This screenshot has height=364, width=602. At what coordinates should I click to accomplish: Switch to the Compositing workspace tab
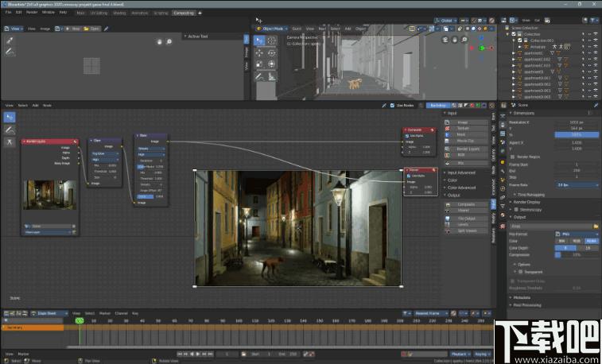[x=184, y=13]
